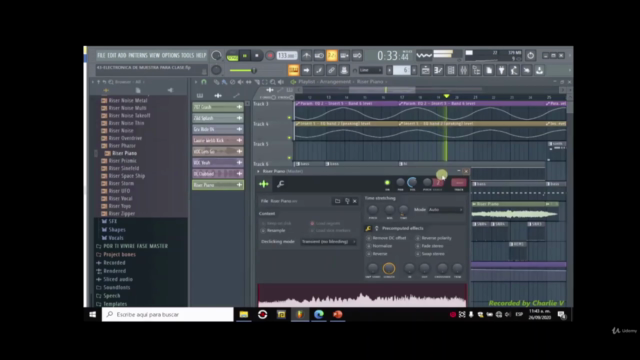640x360 pixels.
Task: Click the Stop transport button
Action: (257, 56)
